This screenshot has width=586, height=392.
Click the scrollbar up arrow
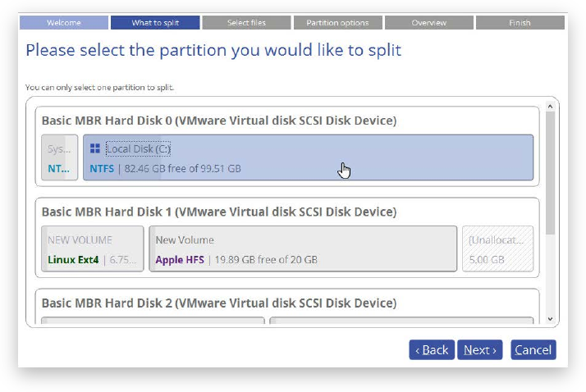(x=551, y=105)
